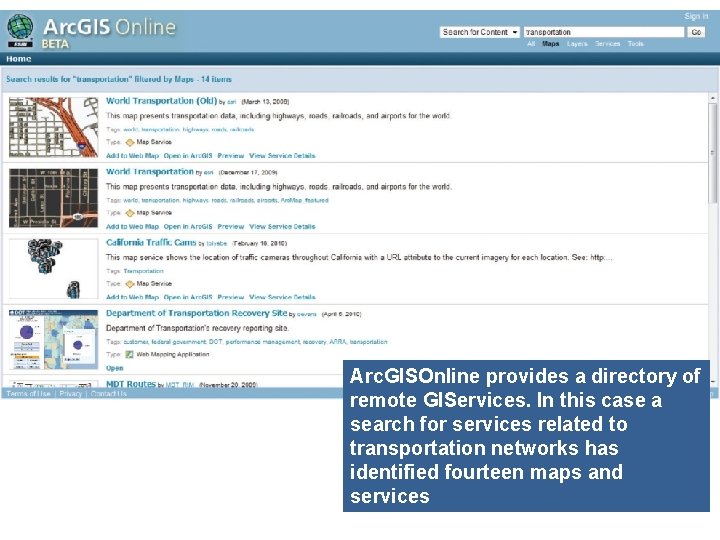This screenshot has width=720, height=540.
Task: Preview the California Traffic Cams map
Action: (x=231, y=298)
